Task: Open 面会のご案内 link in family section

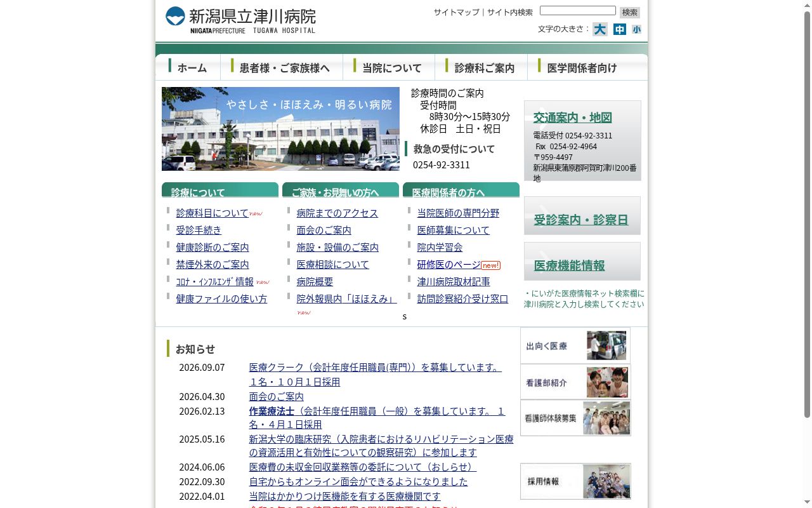Action: point(324,230)
